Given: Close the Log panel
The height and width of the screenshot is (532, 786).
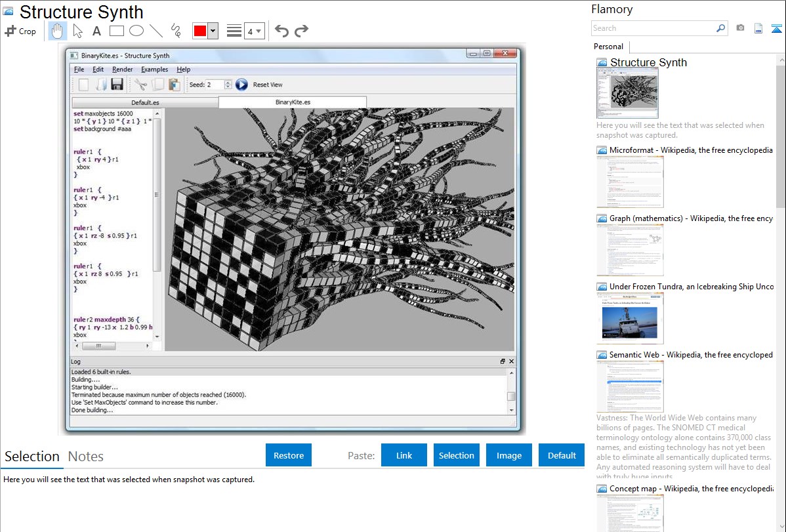Looking at the screenshot, I should click(511, 361).
